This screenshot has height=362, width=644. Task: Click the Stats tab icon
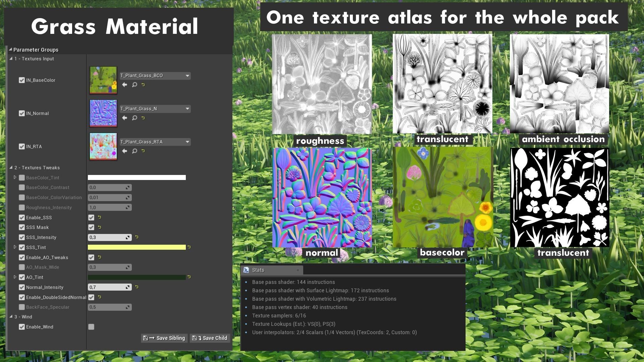coord(246,270)
